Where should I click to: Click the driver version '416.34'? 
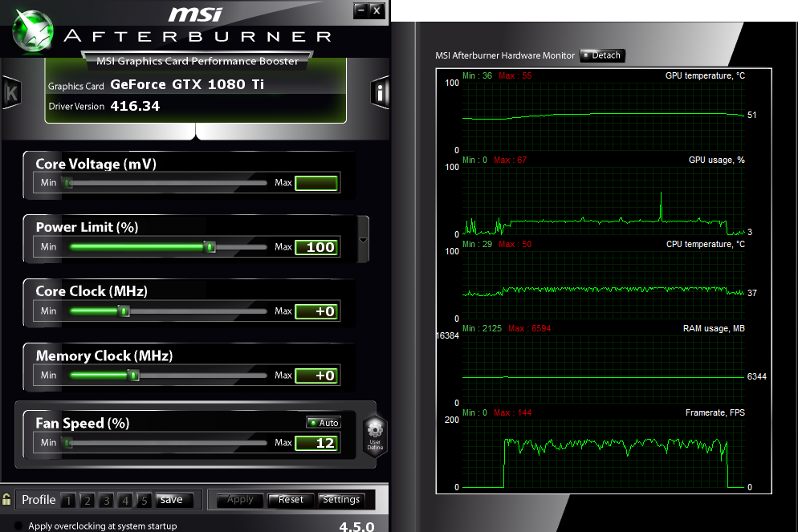[135, 106]
